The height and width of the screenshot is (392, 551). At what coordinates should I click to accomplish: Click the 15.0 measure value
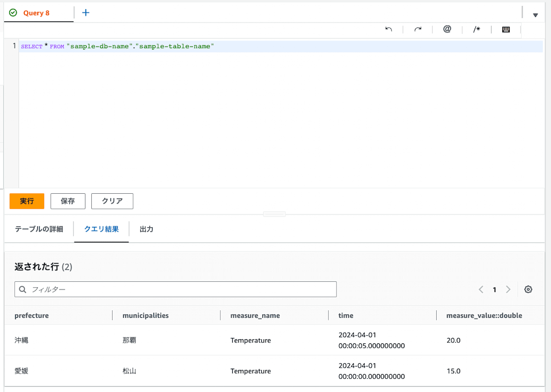453,371
